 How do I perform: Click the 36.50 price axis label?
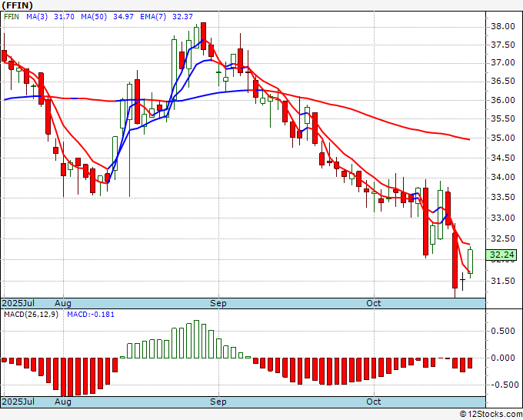(503, 82)
